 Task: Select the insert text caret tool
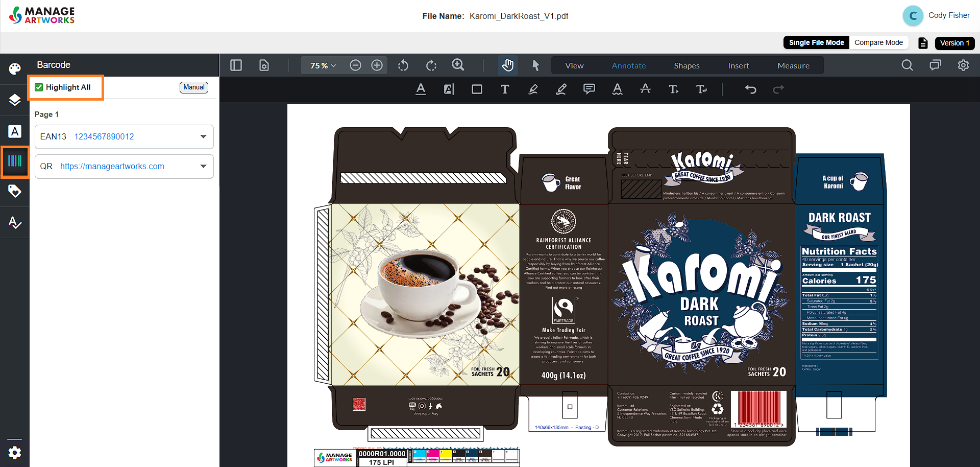(x=673, y=89)
